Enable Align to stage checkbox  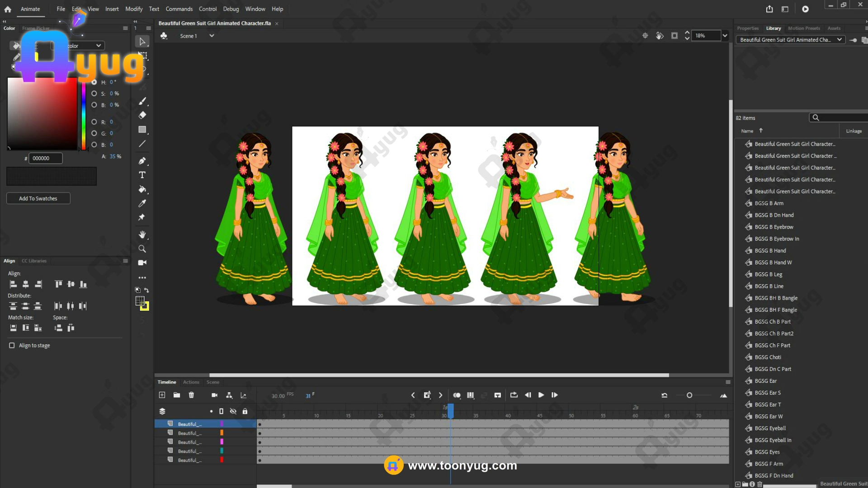coord(12,346)
